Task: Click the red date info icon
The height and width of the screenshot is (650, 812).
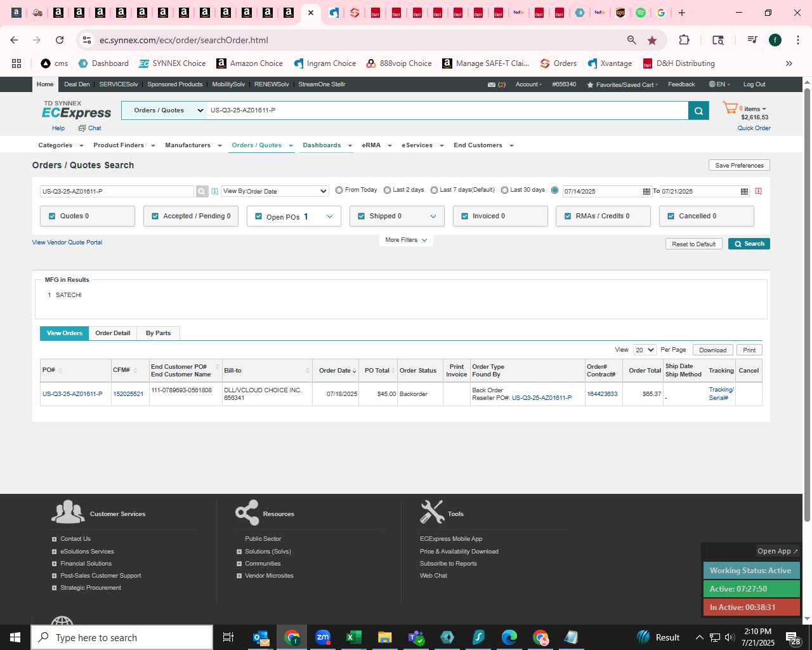Action: coord(758,191)
